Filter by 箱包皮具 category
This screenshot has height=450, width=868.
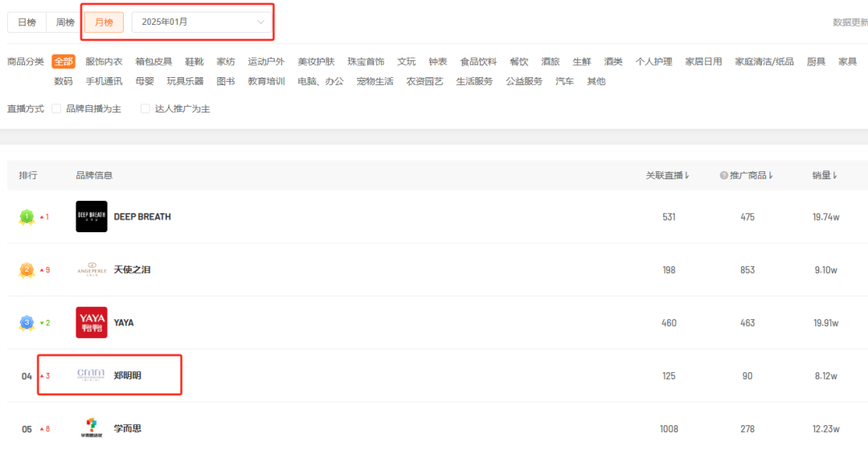tap(154, 61)
